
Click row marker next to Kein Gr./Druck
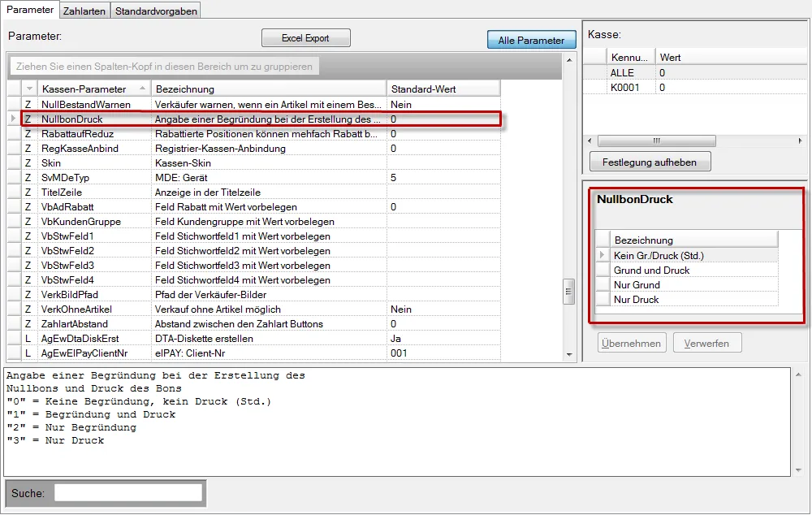(x=602, y=256)
